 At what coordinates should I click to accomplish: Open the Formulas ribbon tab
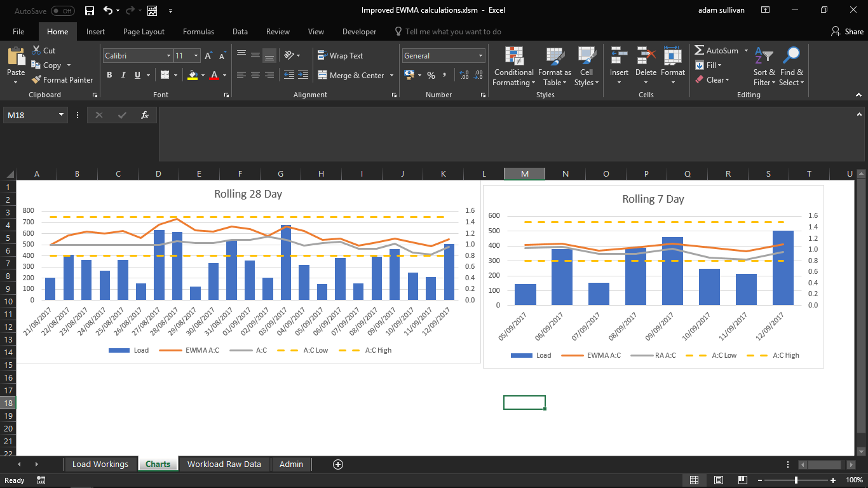click(198, 32)
